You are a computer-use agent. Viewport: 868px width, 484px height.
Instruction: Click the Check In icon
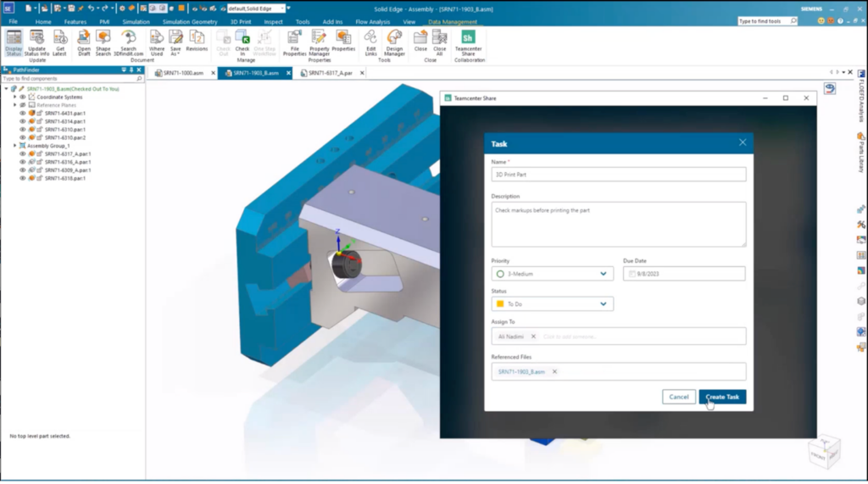tap(242, 41)
